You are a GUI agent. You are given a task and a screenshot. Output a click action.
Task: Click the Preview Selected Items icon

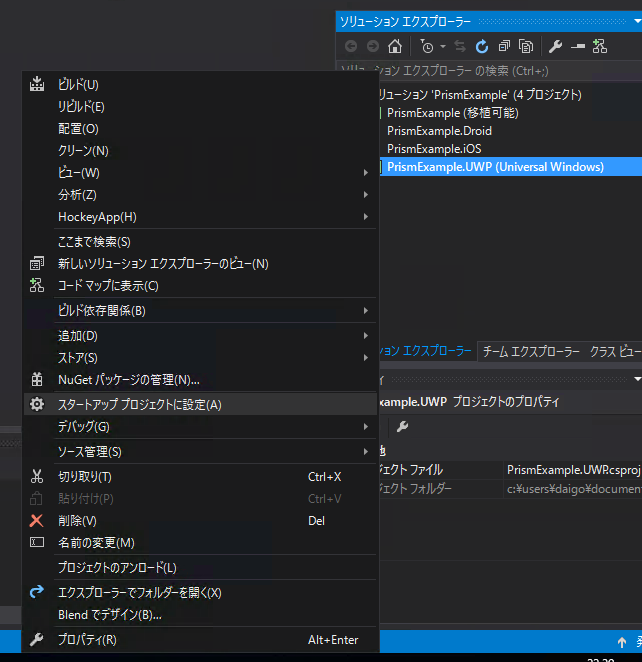tap(578, 46)
